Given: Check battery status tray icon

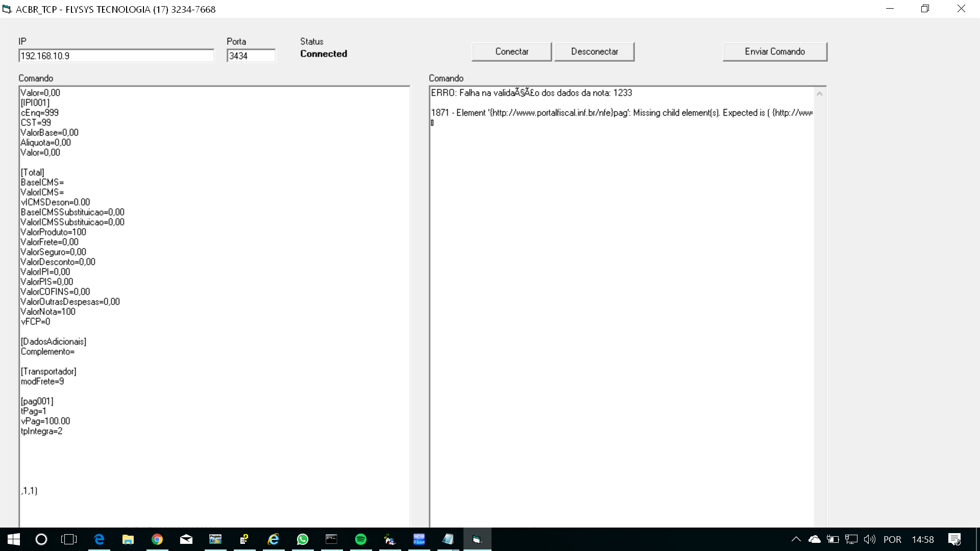Looking at the screenshot, I should 832,539.
